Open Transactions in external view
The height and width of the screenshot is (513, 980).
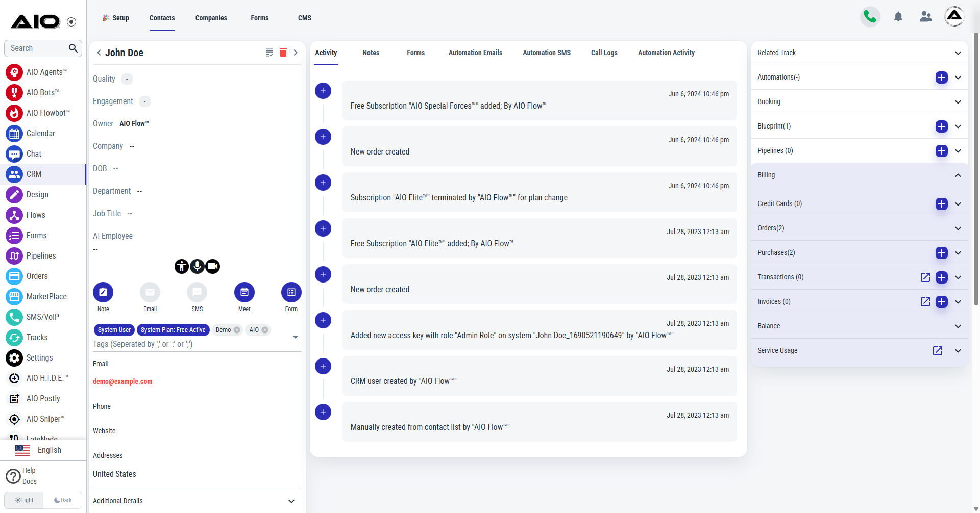tap(925, 277)
